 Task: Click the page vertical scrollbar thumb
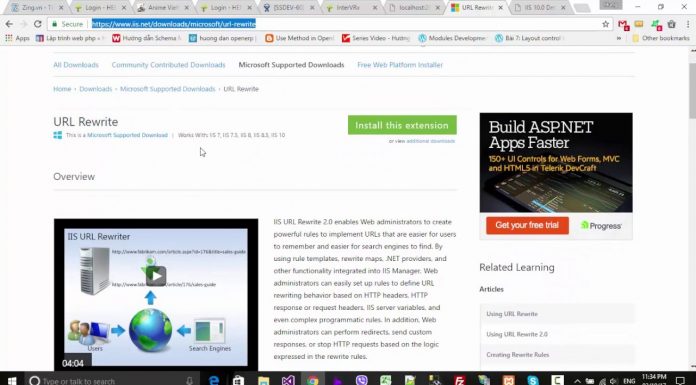[x=692, y=91]
